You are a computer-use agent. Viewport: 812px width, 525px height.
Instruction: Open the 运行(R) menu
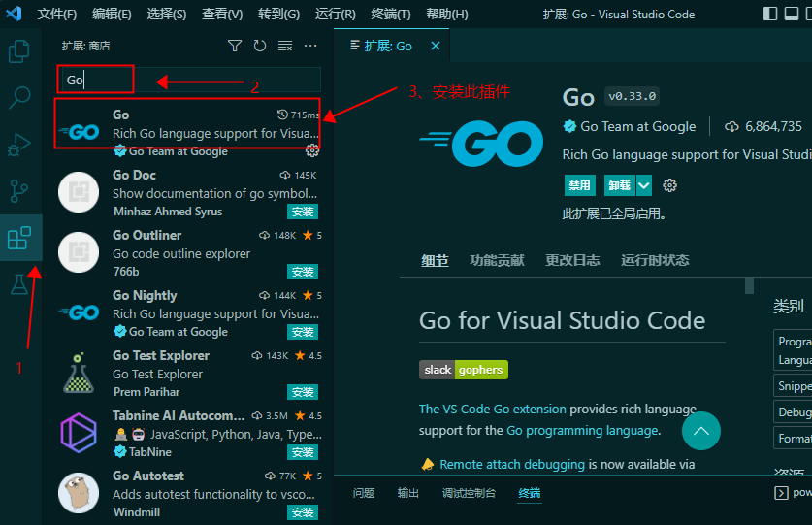tap(336, 14)
